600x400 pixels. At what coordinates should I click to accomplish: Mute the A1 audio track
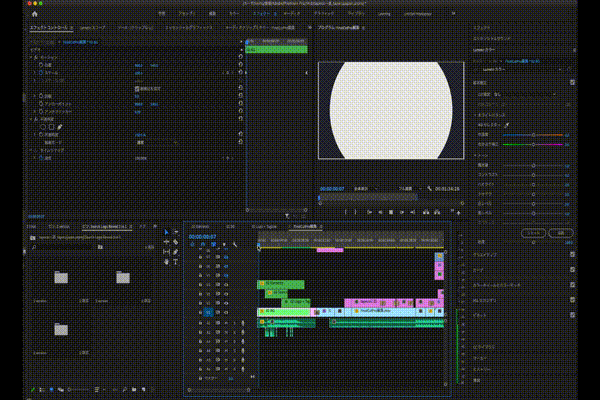(x=226, y=323)
